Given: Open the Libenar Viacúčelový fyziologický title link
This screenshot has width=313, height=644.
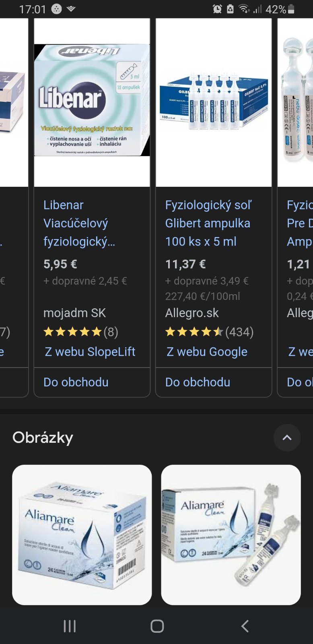Looking at the screenshot, I should point(79,223).
